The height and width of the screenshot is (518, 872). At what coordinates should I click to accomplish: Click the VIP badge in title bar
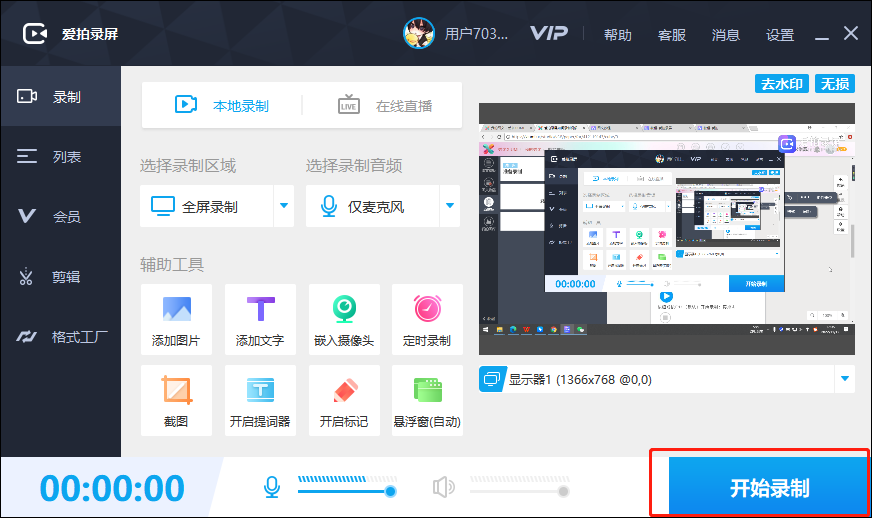tap(549, 33)
